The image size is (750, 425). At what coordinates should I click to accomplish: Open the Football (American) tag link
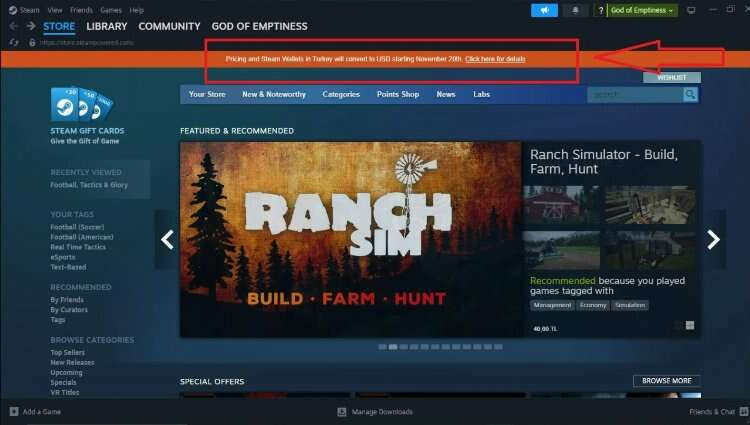coord(82,237)
